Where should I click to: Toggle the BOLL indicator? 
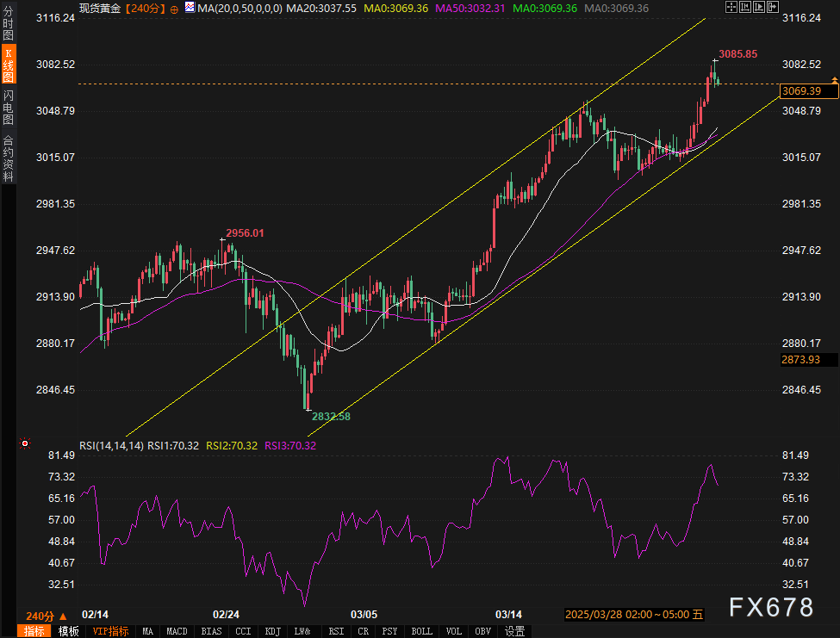(x=421, y=631)
